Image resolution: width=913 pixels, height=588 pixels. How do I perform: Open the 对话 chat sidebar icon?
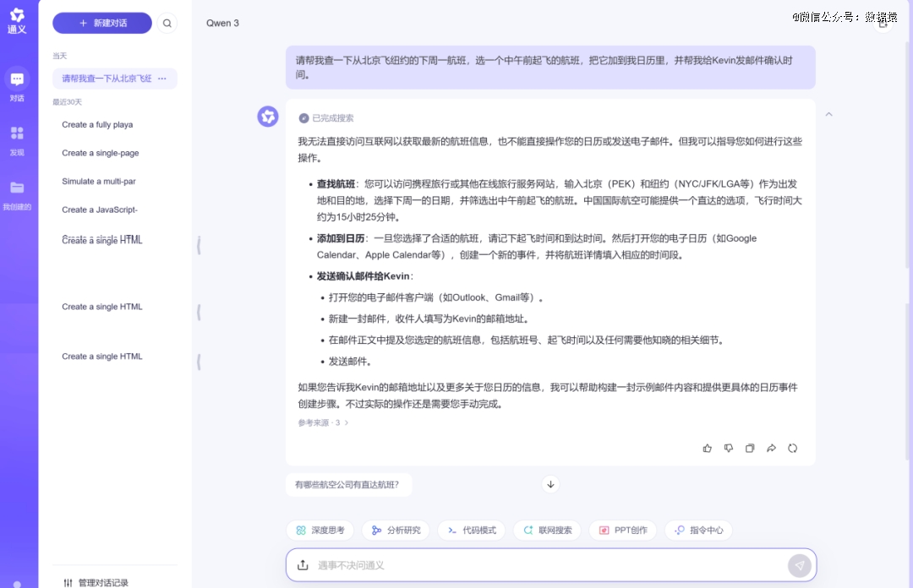(17, 80)
